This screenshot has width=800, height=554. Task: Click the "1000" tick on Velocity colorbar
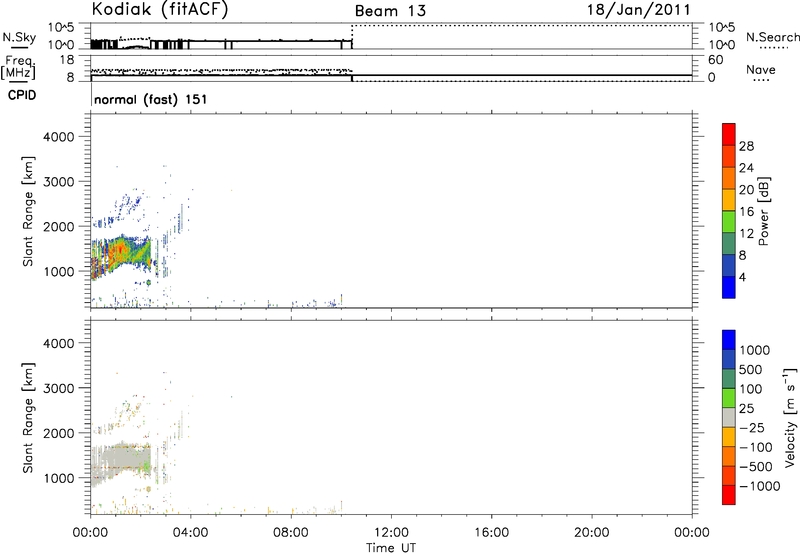(754, 350)
